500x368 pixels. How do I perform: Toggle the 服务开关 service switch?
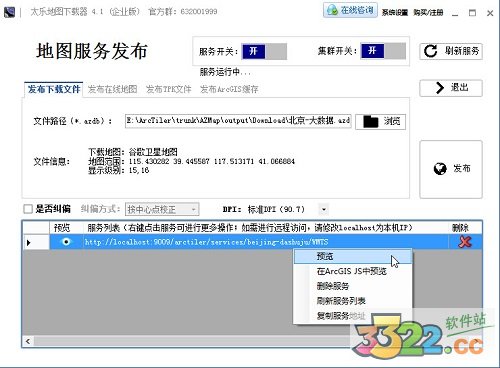(x=264, y=51)
